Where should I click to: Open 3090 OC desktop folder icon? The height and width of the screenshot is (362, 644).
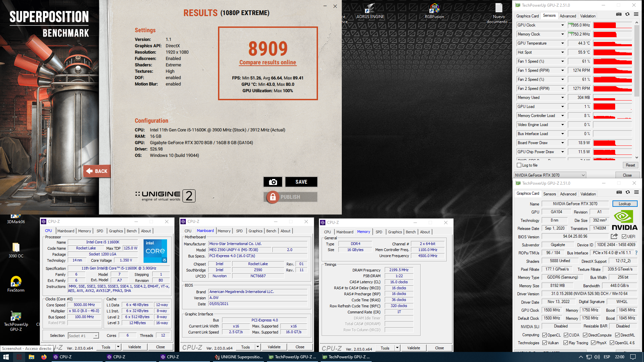(x=16, y=250)
